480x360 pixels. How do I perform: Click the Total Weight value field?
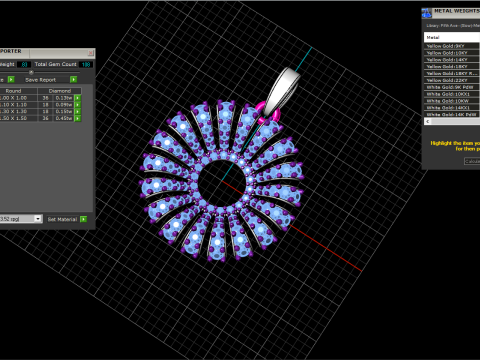click(x=24, y=64)
